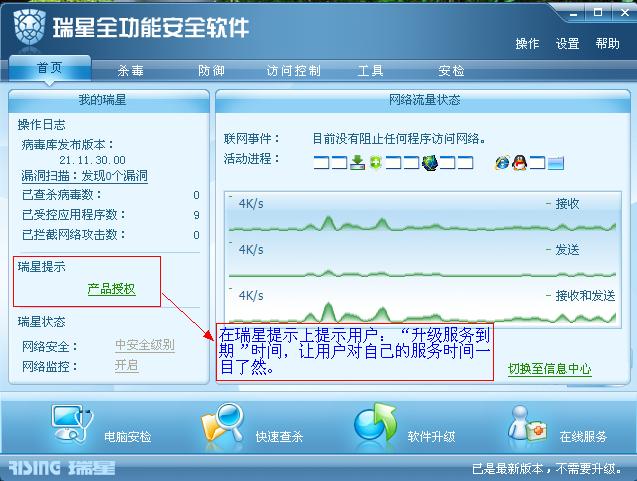The image size is (637, 481).
Task: Click the 快速查杀 folder magnifier icon
Action: coord(222,423)
